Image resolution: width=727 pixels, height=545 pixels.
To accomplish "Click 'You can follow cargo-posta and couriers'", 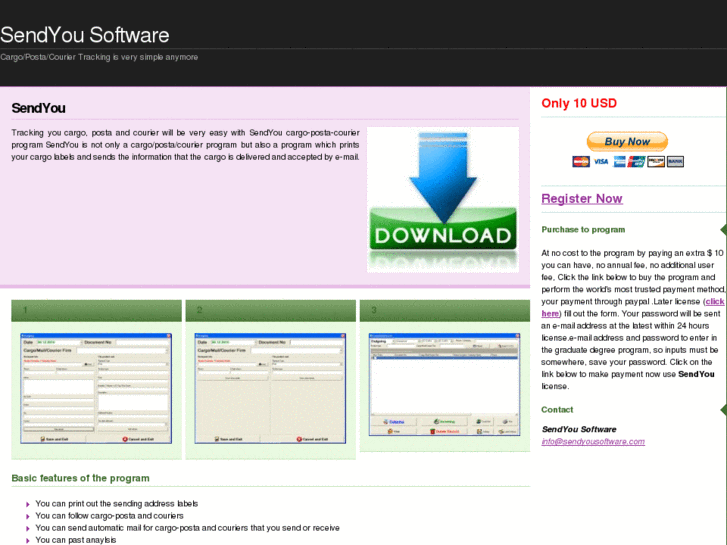I will [109, 516].
